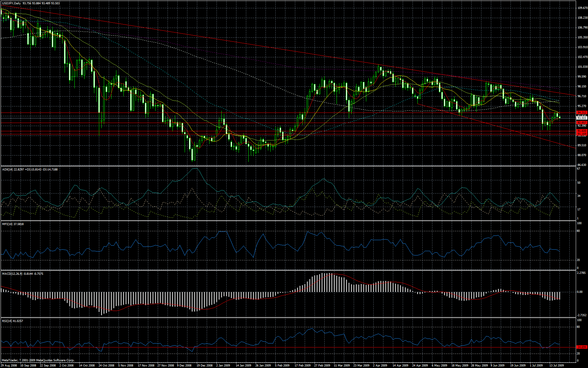
Task: Click the MACD(12,26,9) indicator label
Action: pyautogui.click(x=12, y=274)
